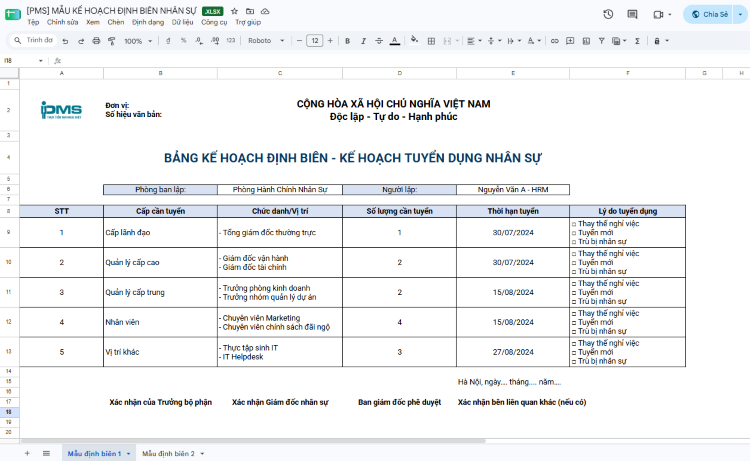Open the Chỉnh sửa menu

coord(62,22)
